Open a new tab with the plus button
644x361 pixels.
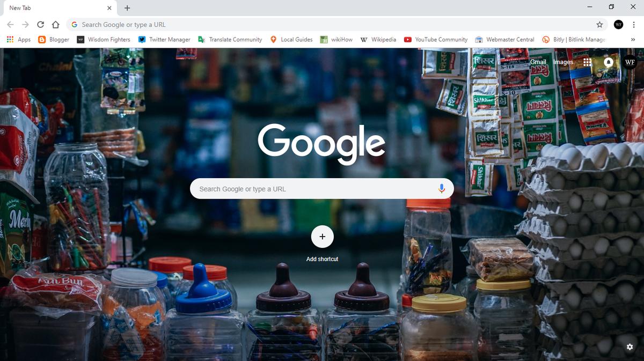tap(127, 8)
